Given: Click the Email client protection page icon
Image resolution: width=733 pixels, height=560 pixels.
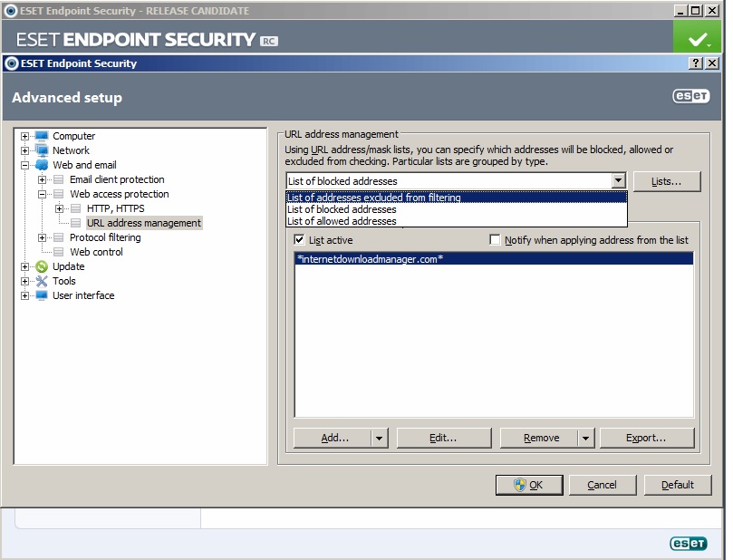Looking at the screenshot, I should (x=58, y=179).
